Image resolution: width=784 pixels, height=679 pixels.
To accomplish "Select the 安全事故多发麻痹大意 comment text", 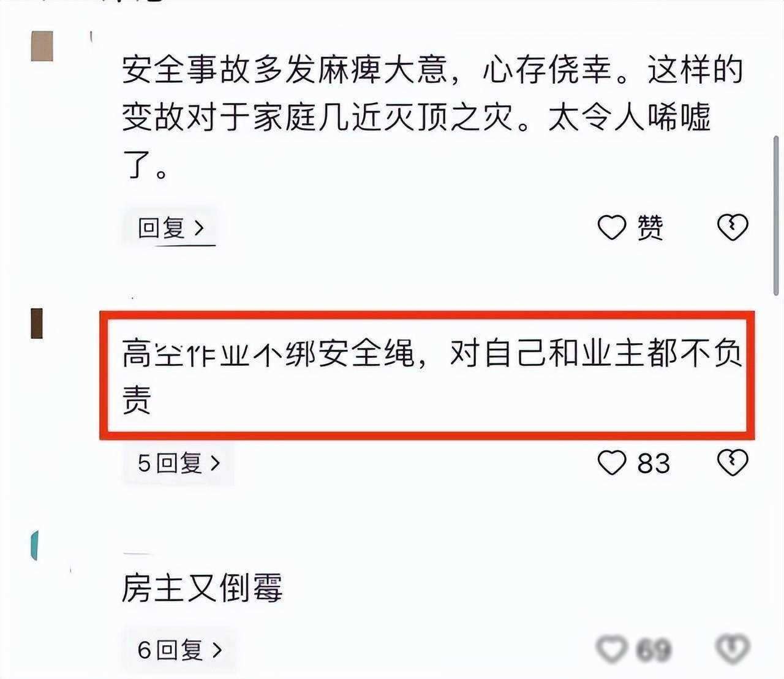I will pos(432,116).
